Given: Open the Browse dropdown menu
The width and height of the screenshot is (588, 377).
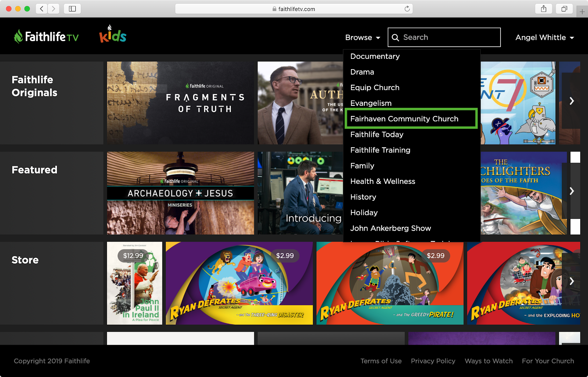Looking at the screenshot, I should coord(363,38).
